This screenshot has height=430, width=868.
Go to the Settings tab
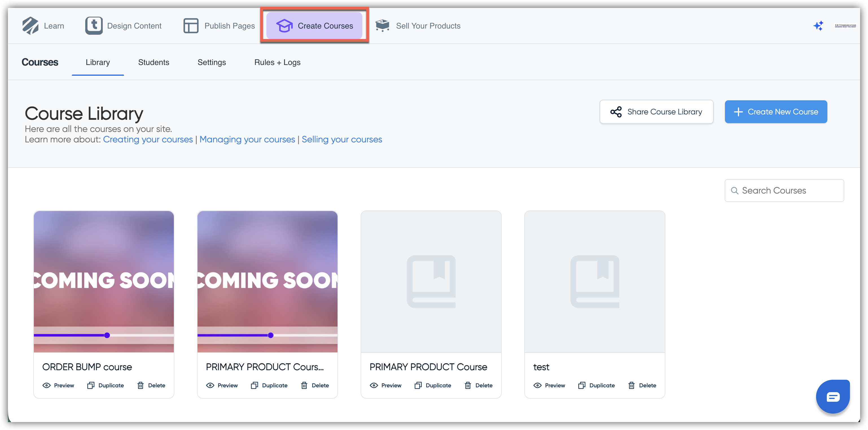[x=212, y=62]
